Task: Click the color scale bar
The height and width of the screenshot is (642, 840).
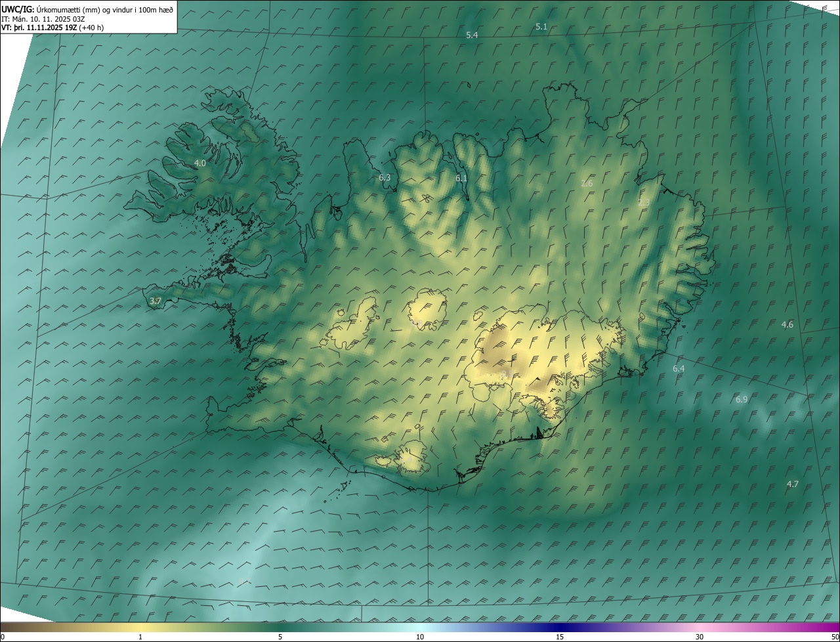Action: (420, 627)
